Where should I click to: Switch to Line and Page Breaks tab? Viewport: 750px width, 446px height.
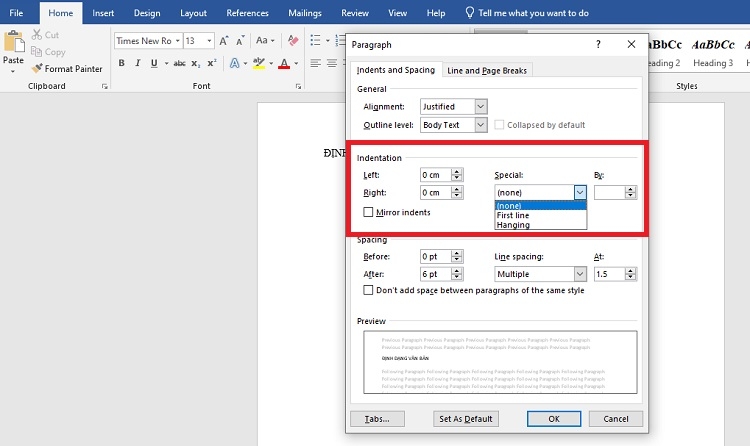(487, 70)
